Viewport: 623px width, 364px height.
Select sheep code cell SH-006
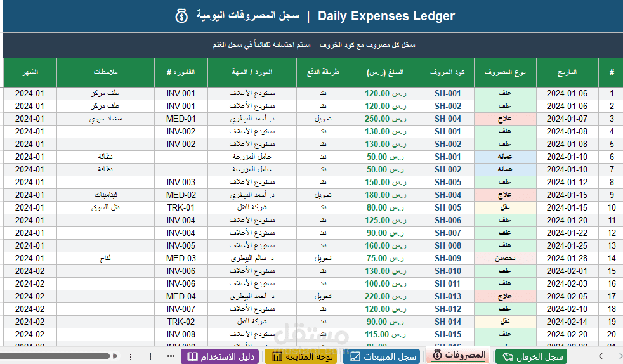[447, 220]
